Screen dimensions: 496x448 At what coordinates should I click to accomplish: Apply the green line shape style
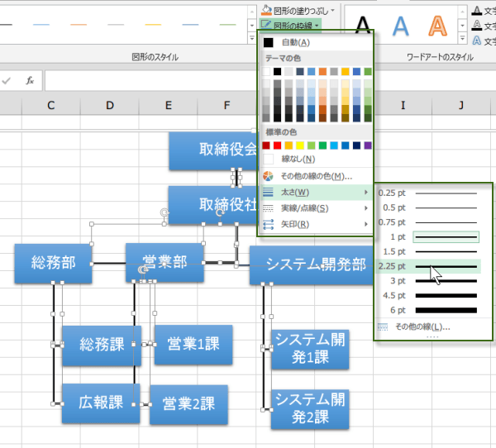pos(228,24)
